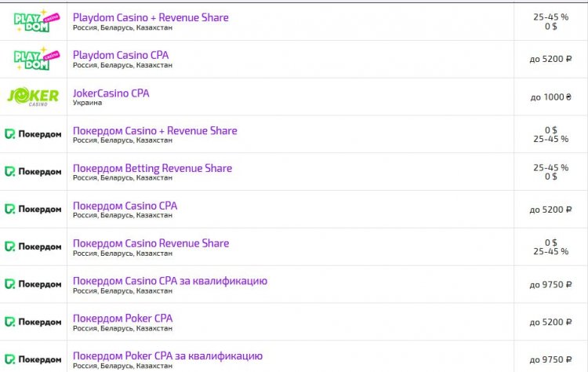Screen dimensions: 588x372
Task: Click Покердом logo in Casino CPA за квалификацию row
Action: point(33,284)
